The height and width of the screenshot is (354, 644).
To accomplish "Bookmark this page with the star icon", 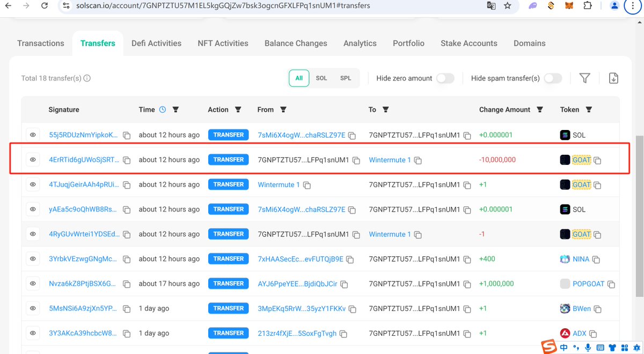I will pyautogui.click(x=507, y=5).
